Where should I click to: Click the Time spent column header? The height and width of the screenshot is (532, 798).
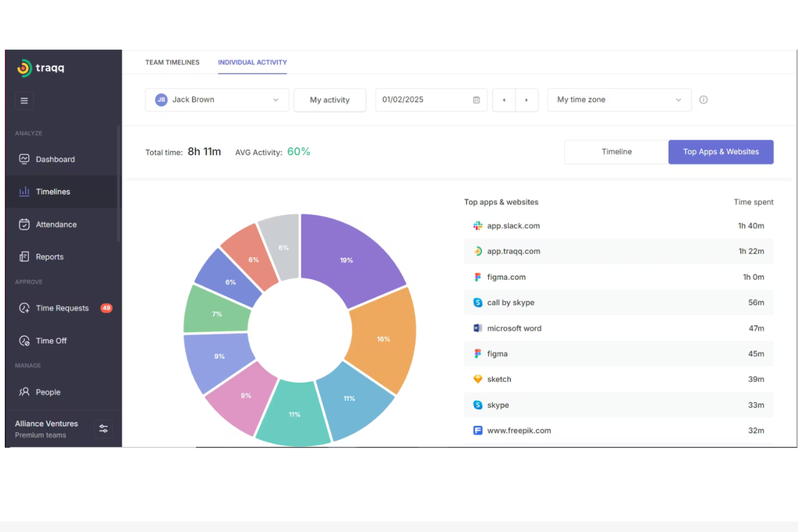tap(753, 202)
